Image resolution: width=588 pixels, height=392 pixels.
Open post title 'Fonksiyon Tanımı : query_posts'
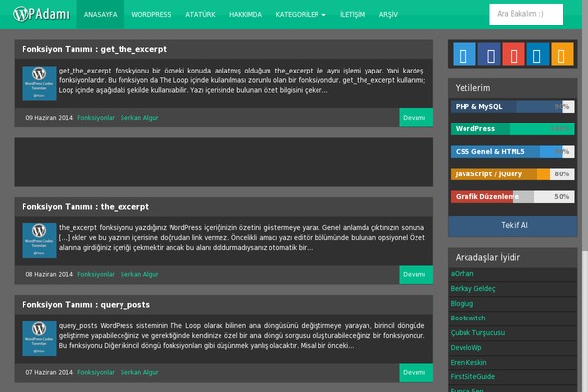point(86,305)
